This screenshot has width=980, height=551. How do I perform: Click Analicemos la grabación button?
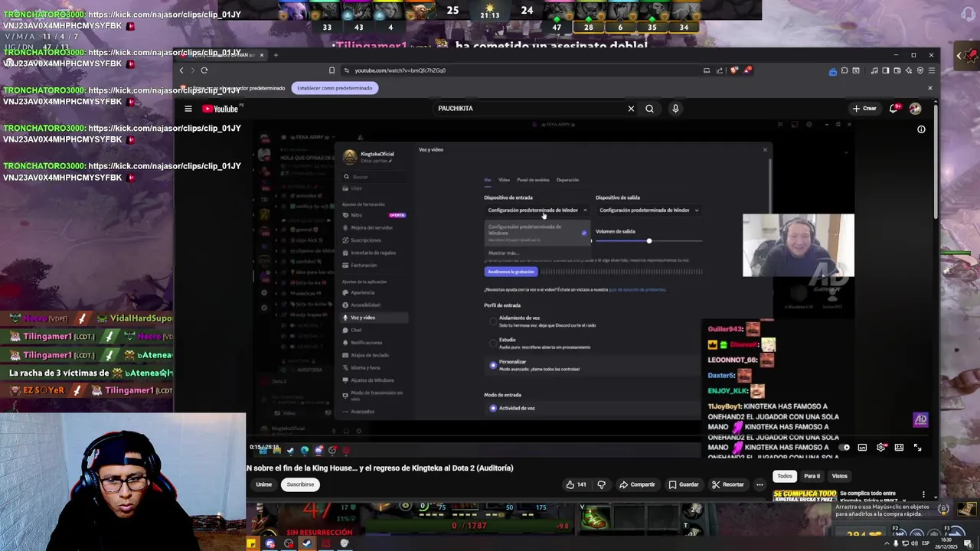511,272
